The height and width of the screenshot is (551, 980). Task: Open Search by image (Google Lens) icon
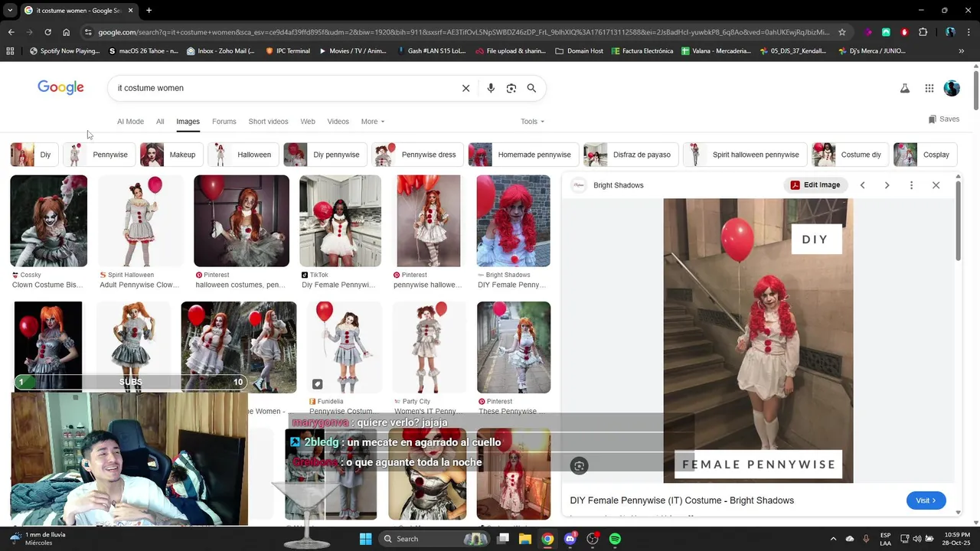click(511, 88)
